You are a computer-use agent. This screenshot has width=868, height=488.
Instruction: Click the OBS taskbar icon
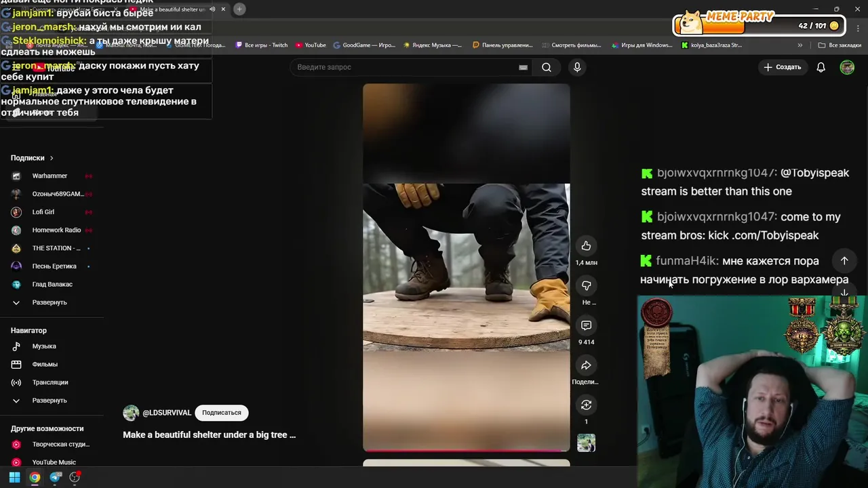(75, 477)
